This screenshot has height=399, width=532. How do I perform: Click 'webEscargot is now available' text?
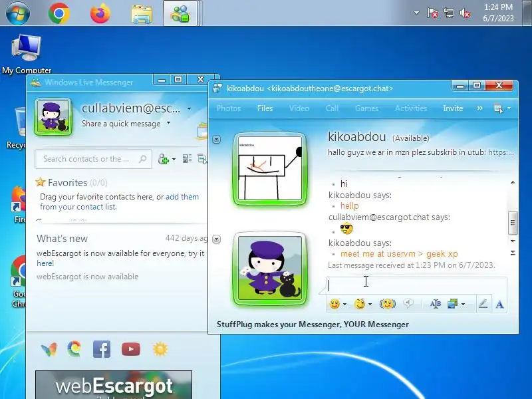[88, 277]
